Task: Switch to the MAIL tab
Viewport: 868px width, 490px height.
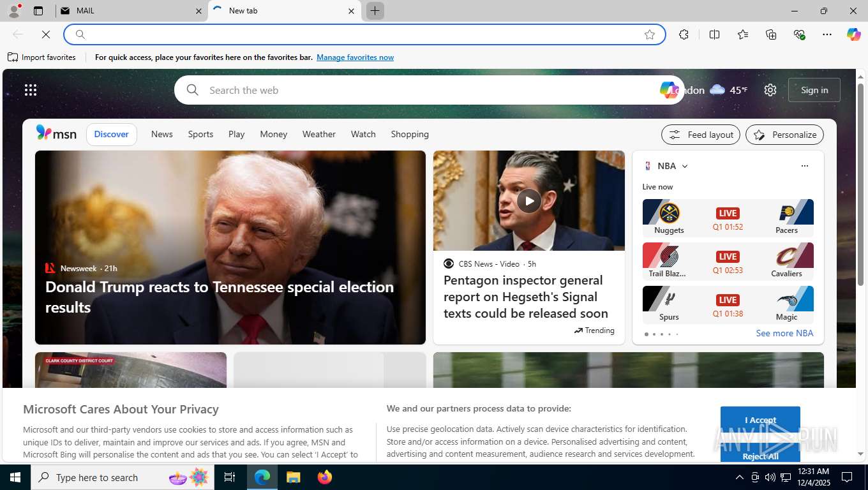Action: click(x=131, y=11)
